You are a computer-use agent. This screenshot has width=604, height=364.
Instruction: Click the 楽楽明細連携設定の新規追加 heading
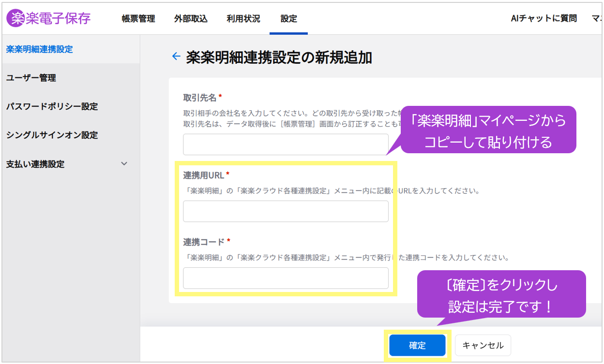[x=279, y=57]
